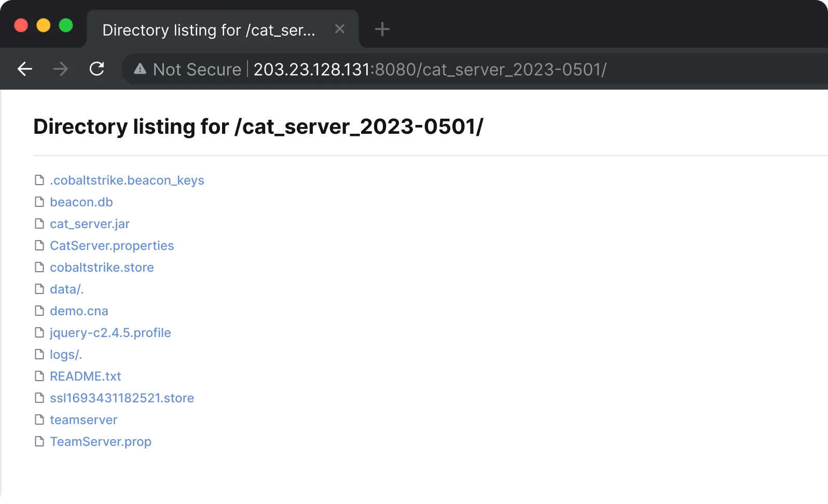Click file icon beside README.txt
828x504 pixels.
39,376
